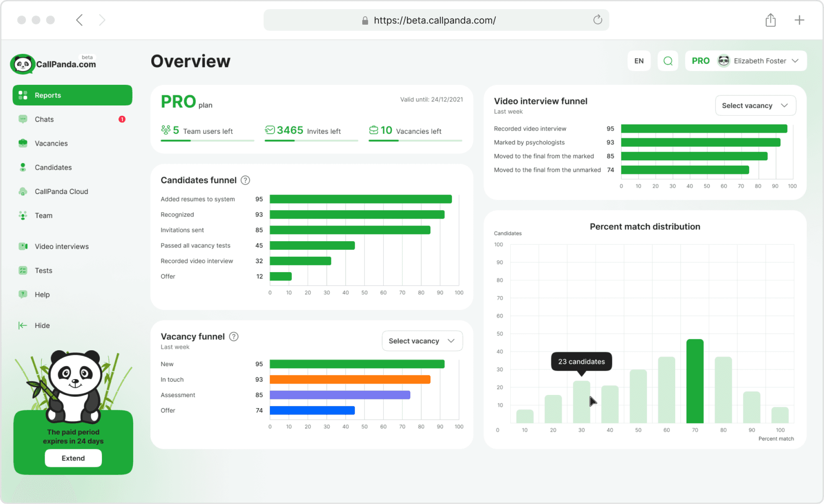Open the Chats sidebar item
The image size is (824, 504).
(44, 120)
